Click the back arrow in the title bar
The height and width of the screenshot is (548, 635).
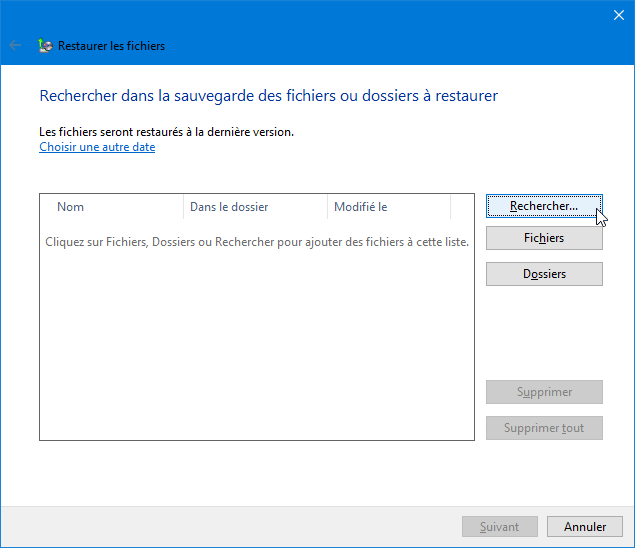(x=15, y=45)
